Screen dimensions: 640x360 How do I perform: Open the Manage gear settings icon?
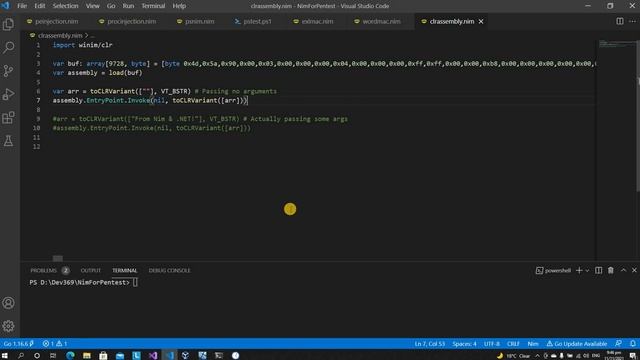click(8, 326)
